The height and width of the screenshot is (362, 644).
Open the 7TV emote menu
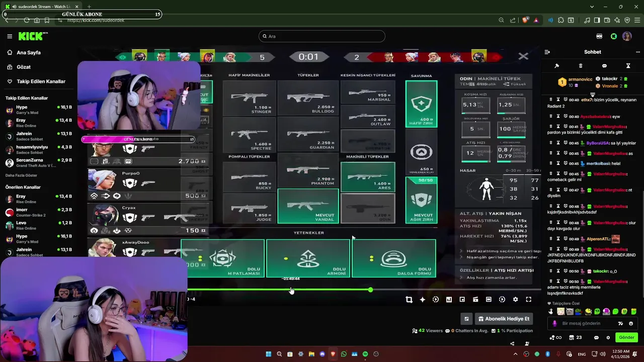coord(621,323)
